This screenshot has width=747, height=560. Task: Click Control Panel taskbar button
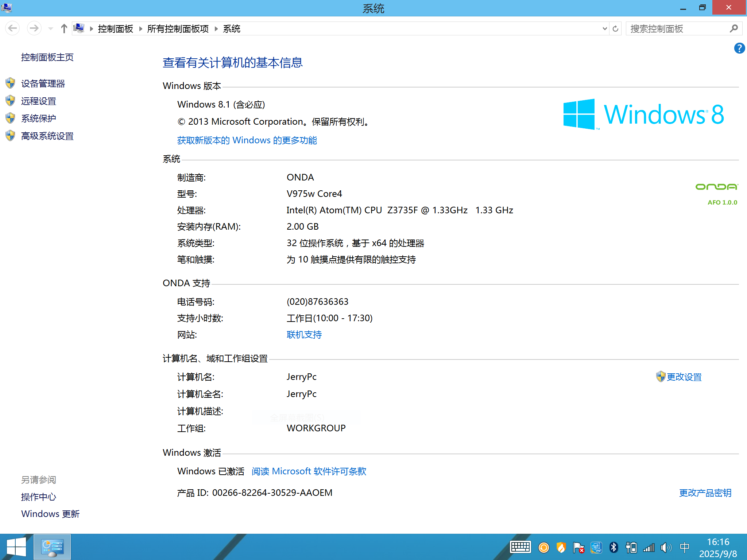coord(52,547)
